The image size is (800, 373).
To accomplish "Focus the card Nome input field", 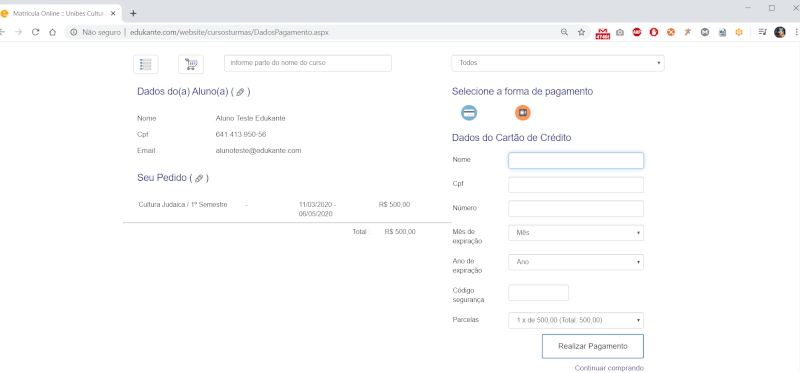I will coord(576,160).
